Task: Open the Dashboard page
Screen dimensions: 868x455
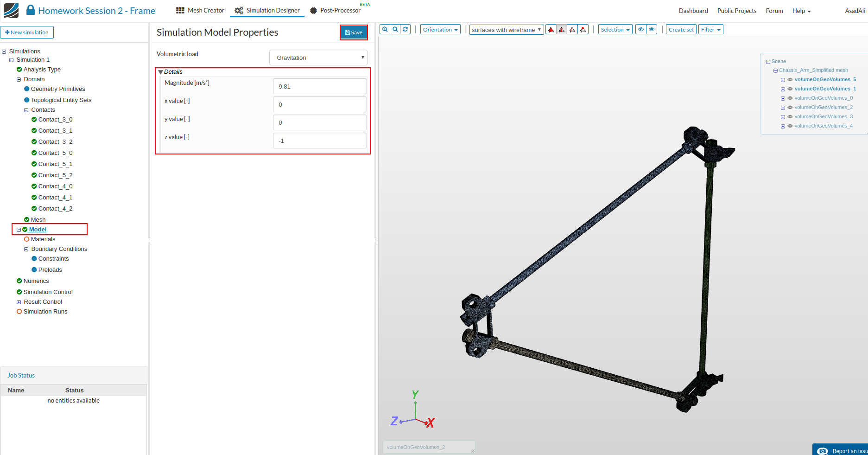Action: [693, 11]
